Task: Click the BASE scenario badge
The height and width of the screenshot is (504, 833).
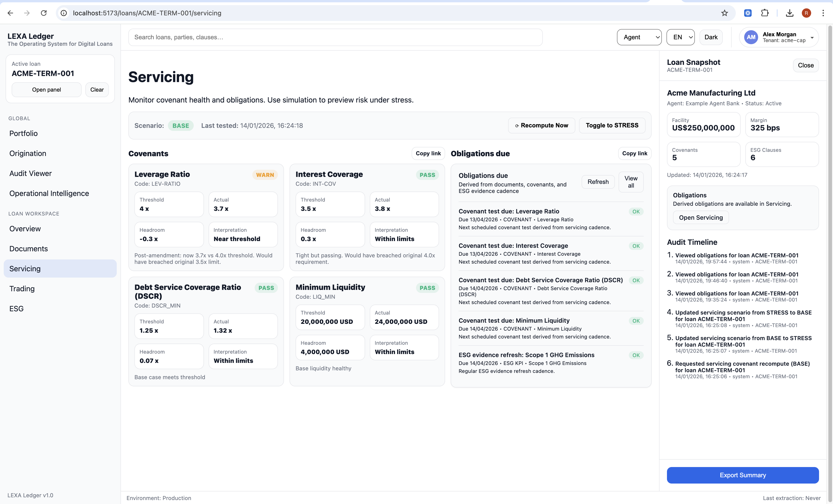Action: [180, 126]
